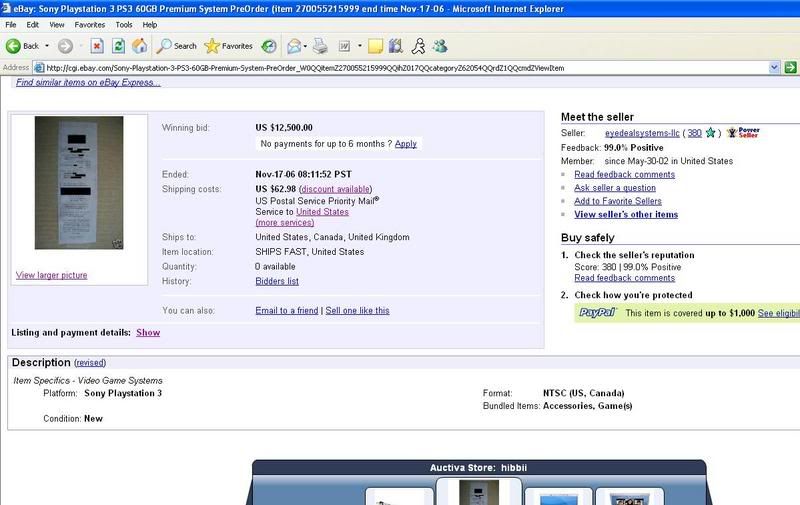The height and width of the screenshot is (505, 800).
Task: Open the Bidders list link
Action: coord(277,281)
